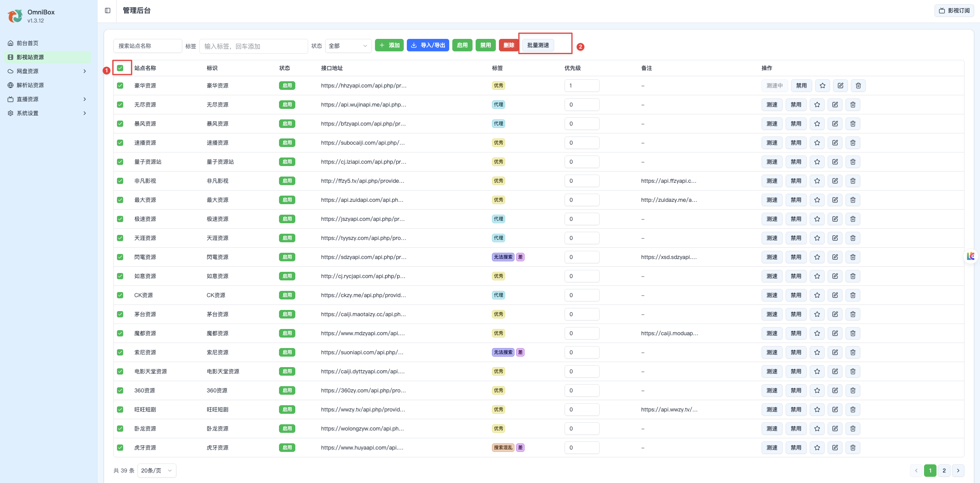Delete the 最大资源 entry

tap(853, 200)
